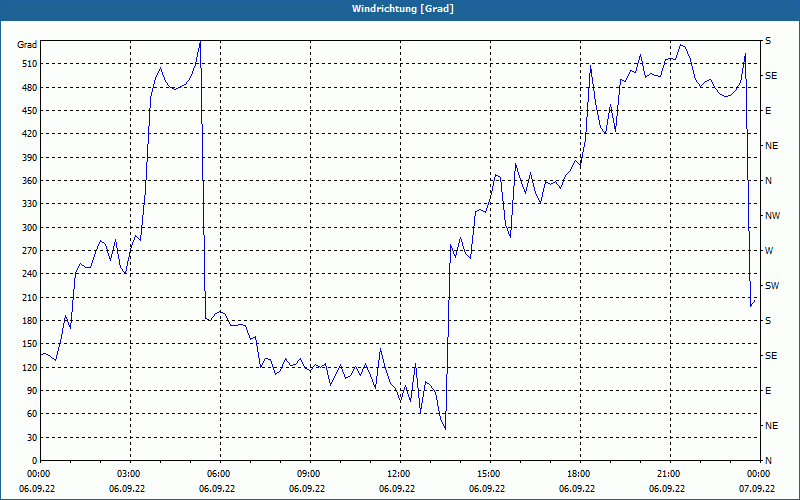Click the W compass label
800x500 pixels.
click(769, 251)
